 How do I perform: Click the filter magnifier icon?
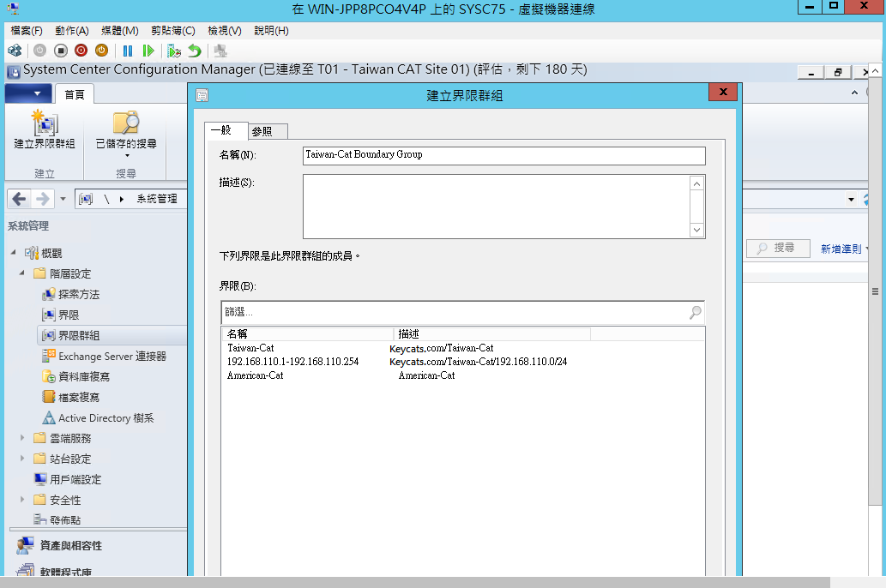(x=696, y=312)
